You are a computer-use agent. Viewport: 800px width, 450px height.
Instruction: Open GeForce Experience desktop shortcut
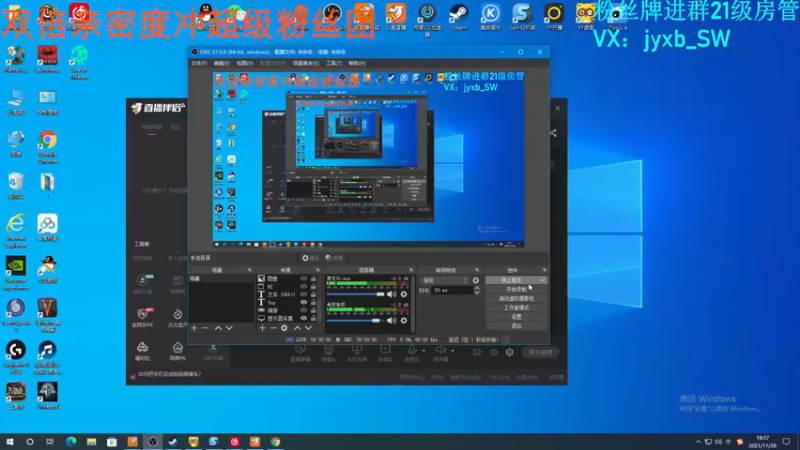[16, 273]
